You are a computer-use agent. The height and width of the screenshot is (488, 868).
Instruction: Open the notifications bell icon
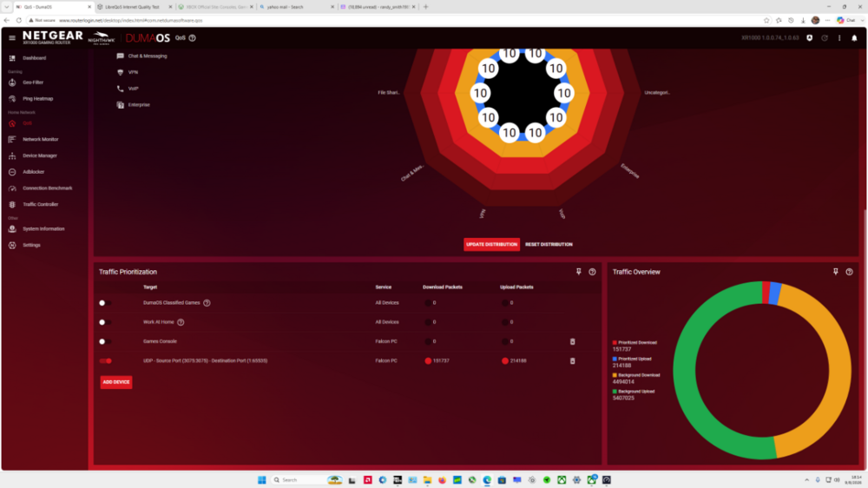(x=854, y=38)
